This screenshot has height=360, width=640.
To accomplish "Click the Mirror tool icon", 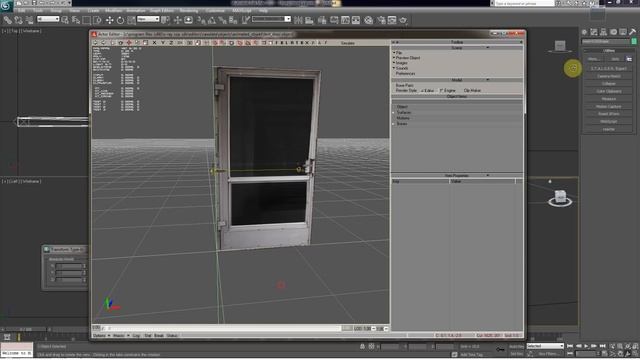I will point(298,20).
